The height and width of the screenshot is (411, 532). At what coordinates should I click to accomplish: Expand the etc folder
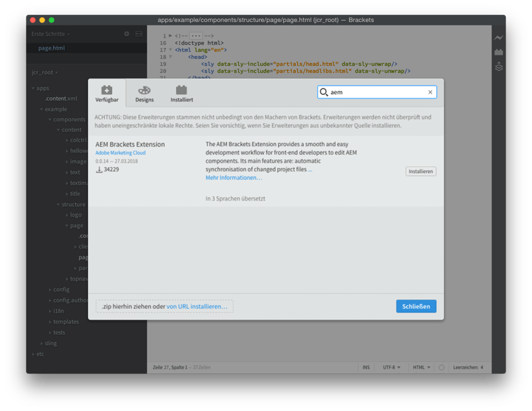[33, 354]
